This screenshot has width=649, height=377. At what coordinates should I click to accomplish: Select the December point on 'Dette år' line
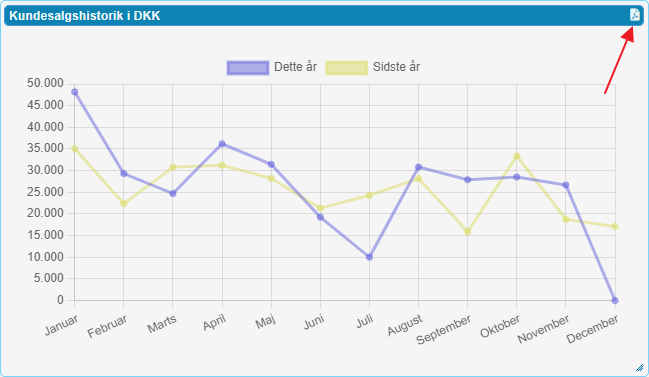[615, 300]
